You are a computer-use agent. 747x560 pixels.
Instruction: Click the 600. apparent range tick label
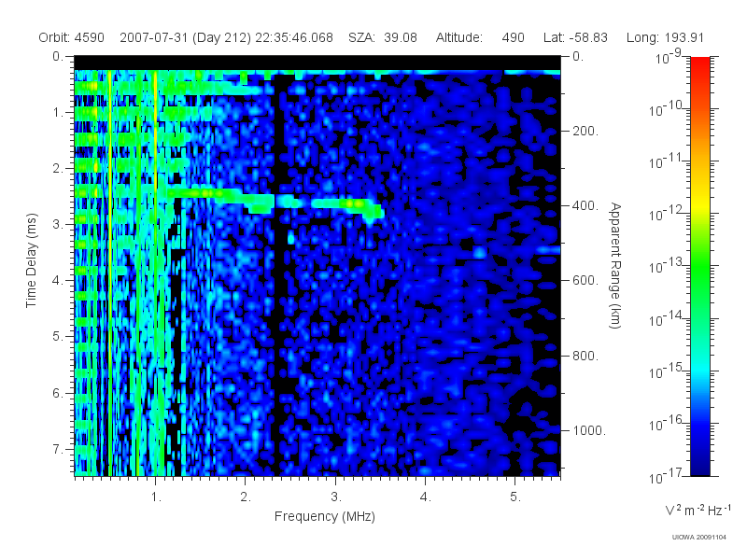coord(585,281)
